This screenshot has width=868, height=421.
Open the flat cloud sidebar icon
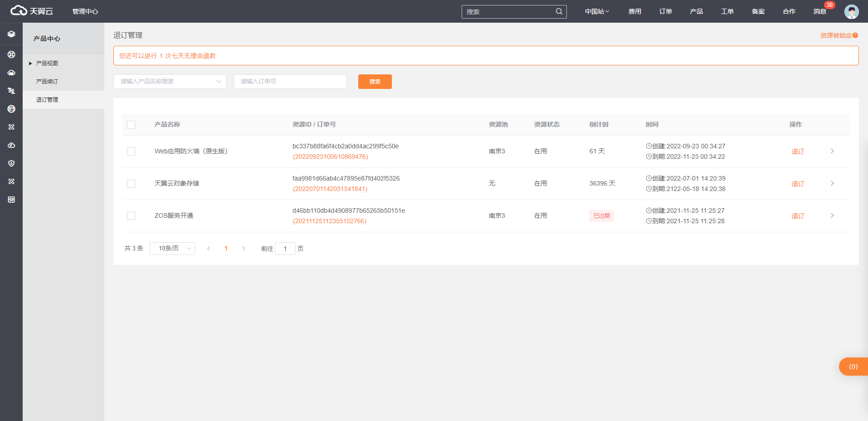click(x=11, y=73)
